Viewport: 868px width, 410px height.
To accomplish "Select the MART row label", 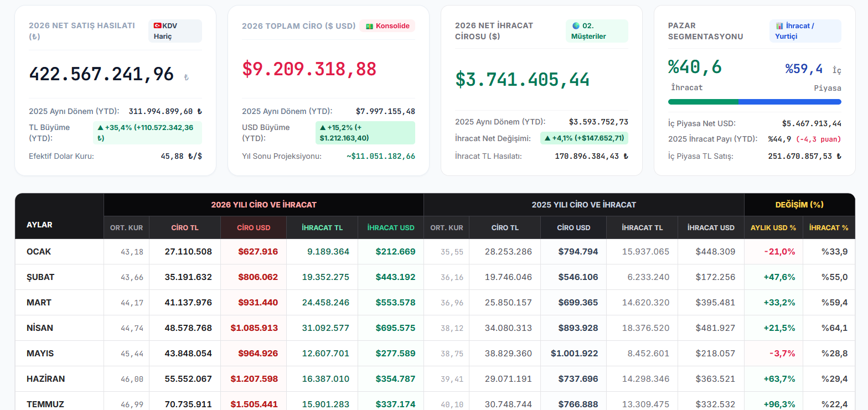I will pyautogui.click(x=39, y=303).
